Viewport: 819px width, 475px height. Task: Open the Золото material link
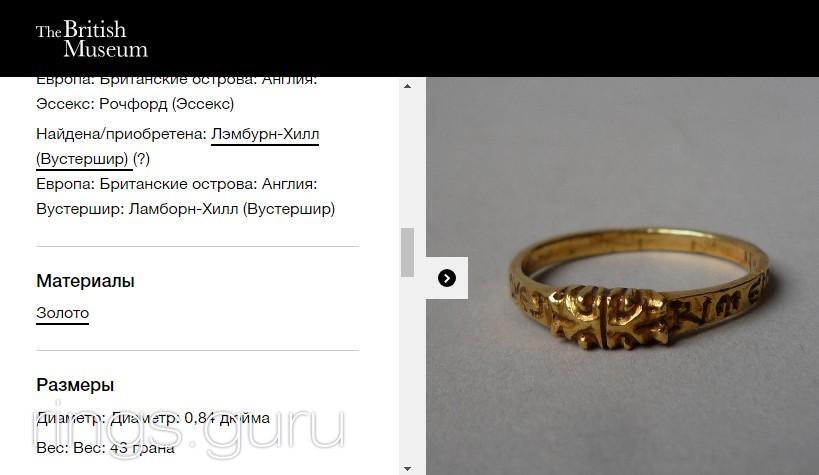(x=63, y=313)
